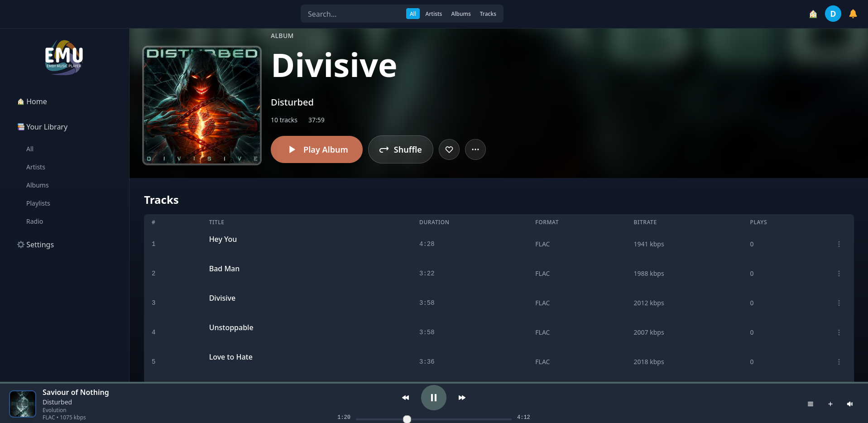
Task: Open Playlists in library sidebar
Action: point(38,203)
